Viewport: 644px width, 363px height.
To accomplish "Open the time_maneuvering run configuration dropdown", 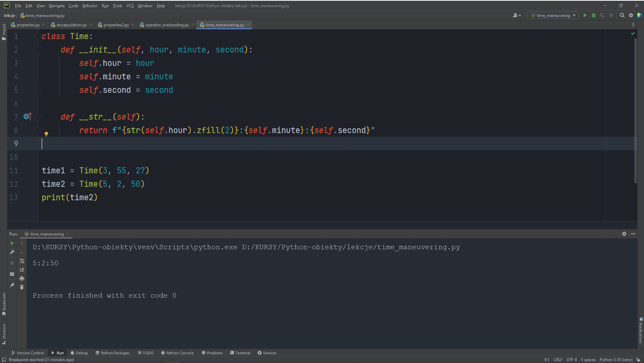I will pyautogui.click(x=553, y=15).
